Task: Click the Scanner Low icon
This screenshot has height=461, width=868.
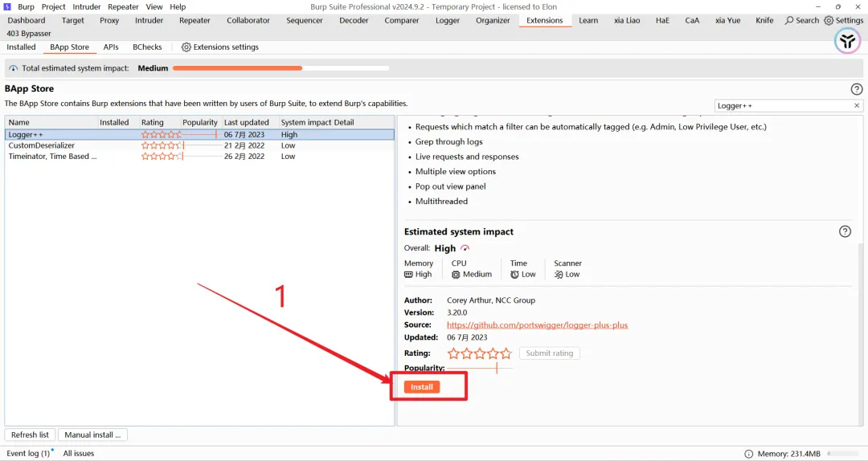Action: (x=559, y=275)
